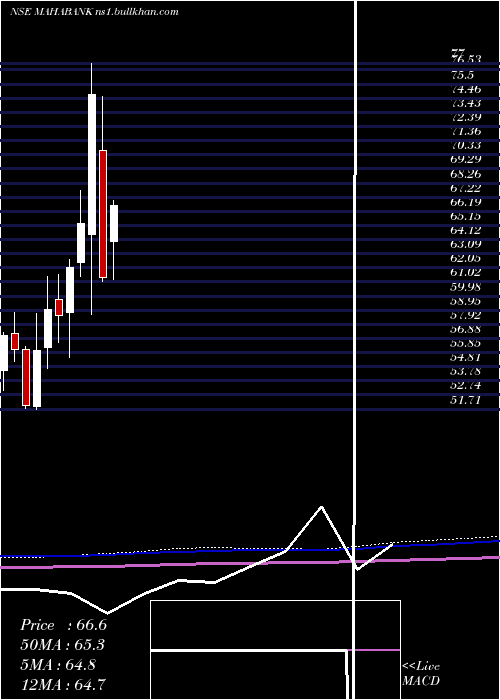The image size is (500, 700).
Task: Select the tallest white candlestick body
Action: coord(92,164)
